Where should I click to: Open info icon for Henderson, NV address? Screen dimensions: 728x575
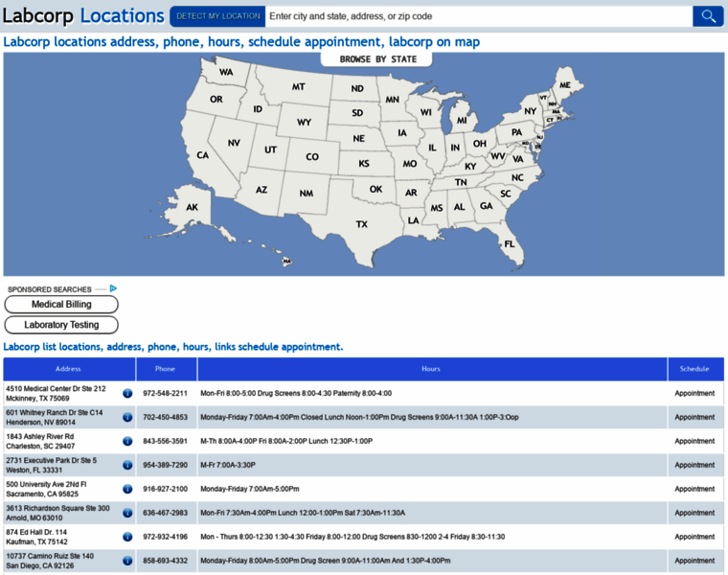click(127, 417)
